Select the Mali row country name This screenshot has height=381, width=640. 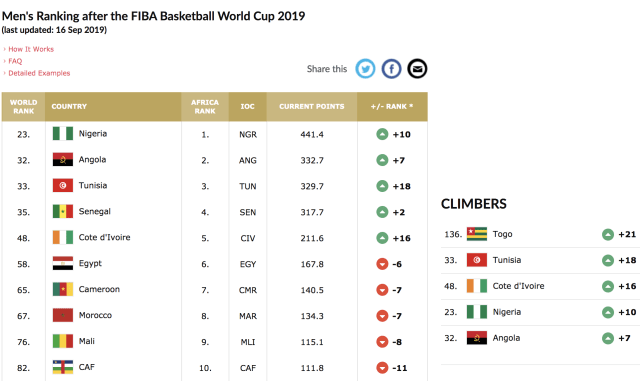tap(87, 341)
